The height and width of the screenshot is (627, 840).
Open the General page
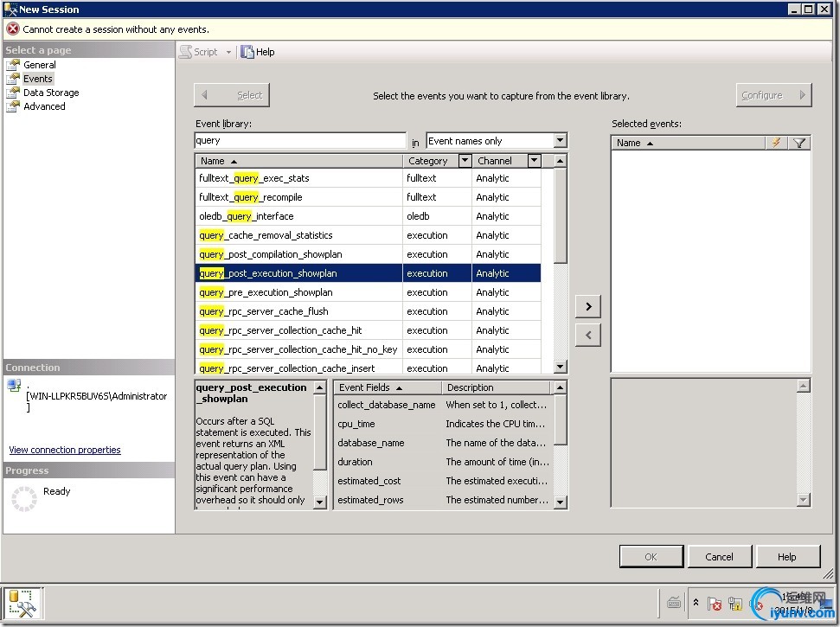(39, 65)
